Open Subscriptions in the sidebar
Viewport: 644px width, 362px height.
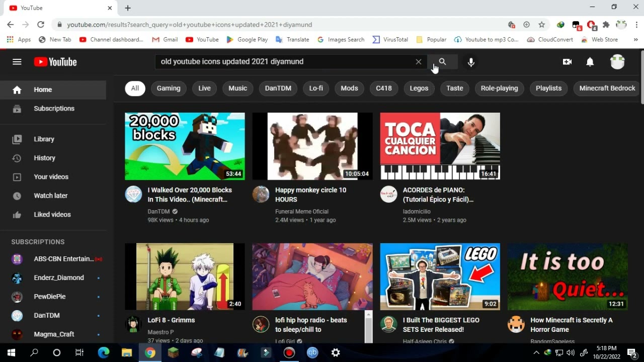click(x=53, y=109)
